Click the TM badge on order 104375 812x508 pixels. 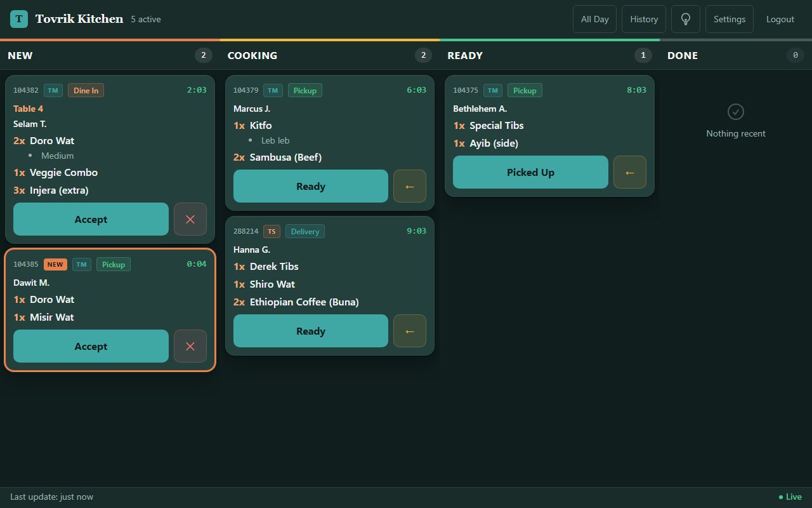click(x=493, y=90)
